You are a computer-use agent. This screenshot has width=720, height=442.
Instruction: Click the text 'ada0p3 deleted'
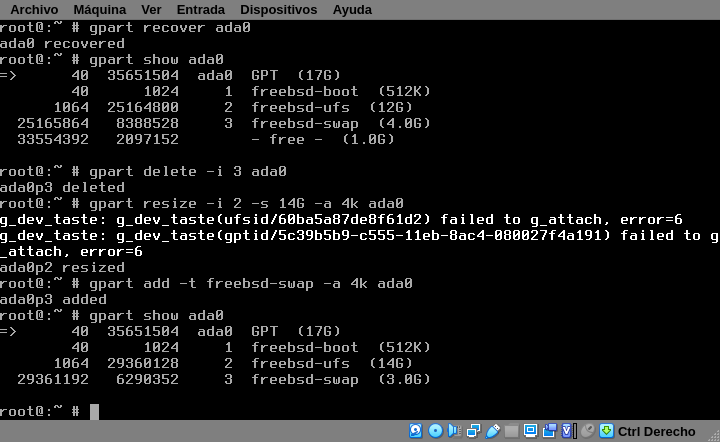tap(62, 188)
